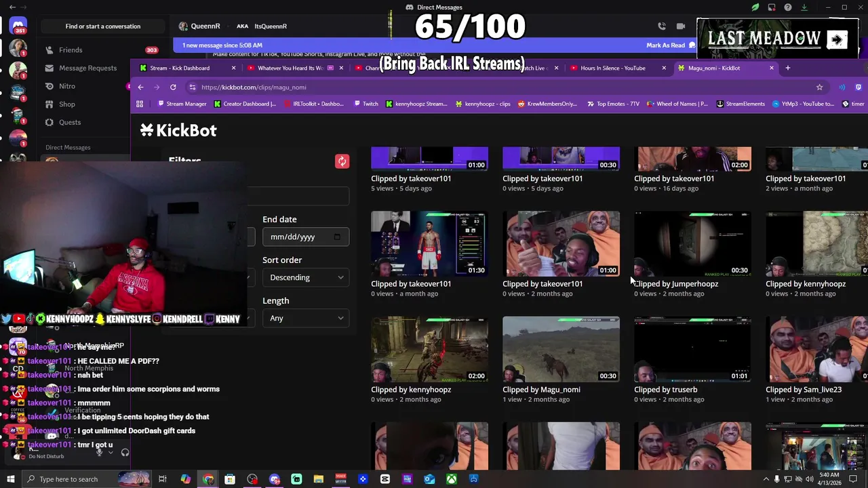Open Task View on taskbar
The width and height of the screenshot is (868, 488).
coord(163,479)
